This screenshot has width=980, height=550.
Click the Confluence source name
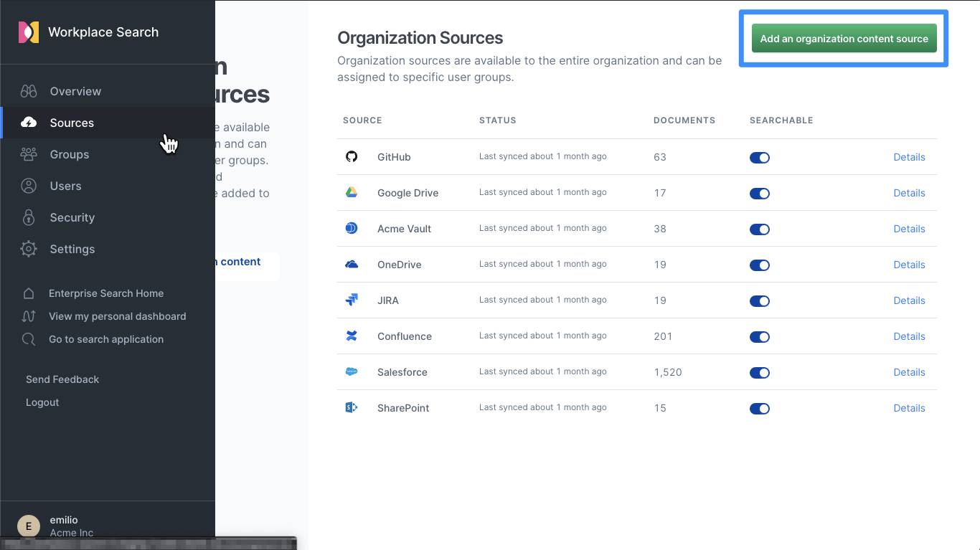[405, 336]
